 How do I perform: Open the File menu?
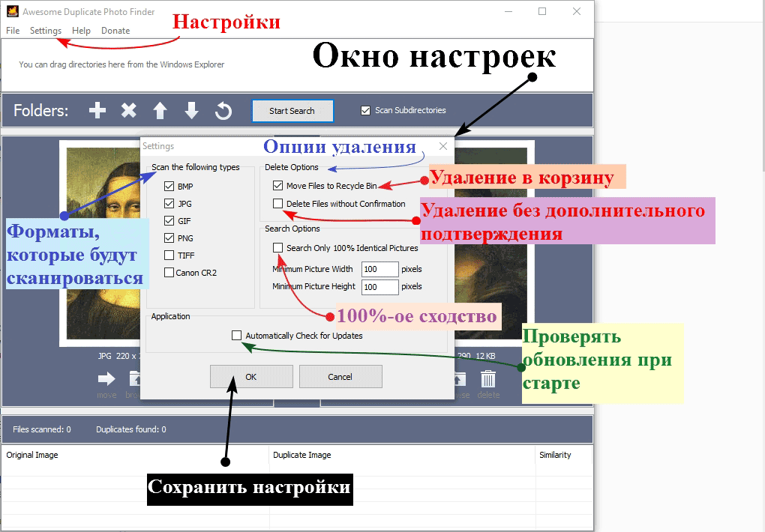coord(13,31)
